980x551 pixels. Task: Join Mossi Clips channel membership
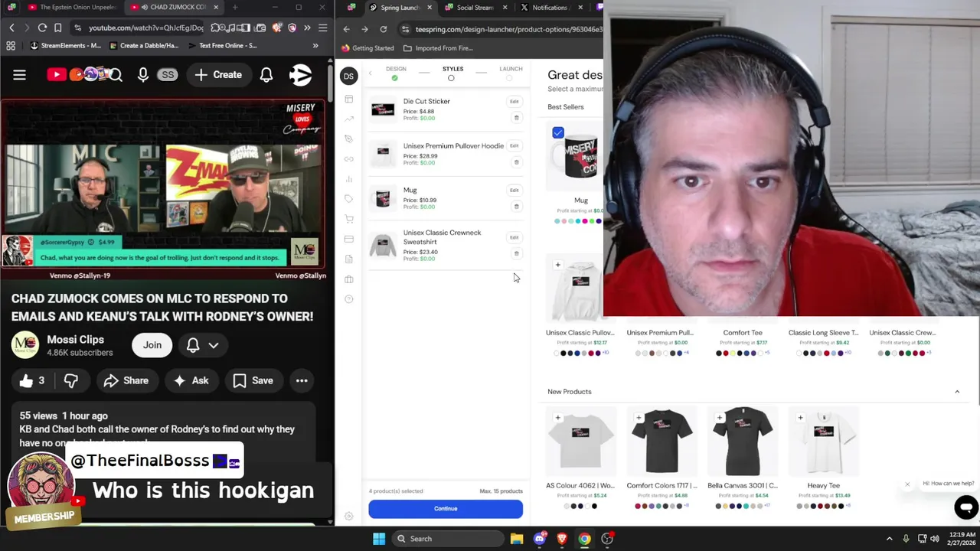[x=152, y=345]
